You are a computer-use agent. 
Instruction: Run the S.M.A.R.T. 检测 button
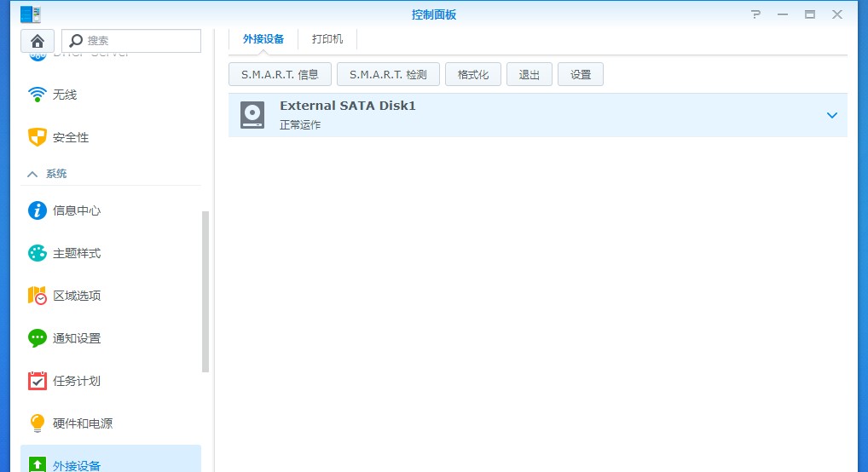[388, 74]
